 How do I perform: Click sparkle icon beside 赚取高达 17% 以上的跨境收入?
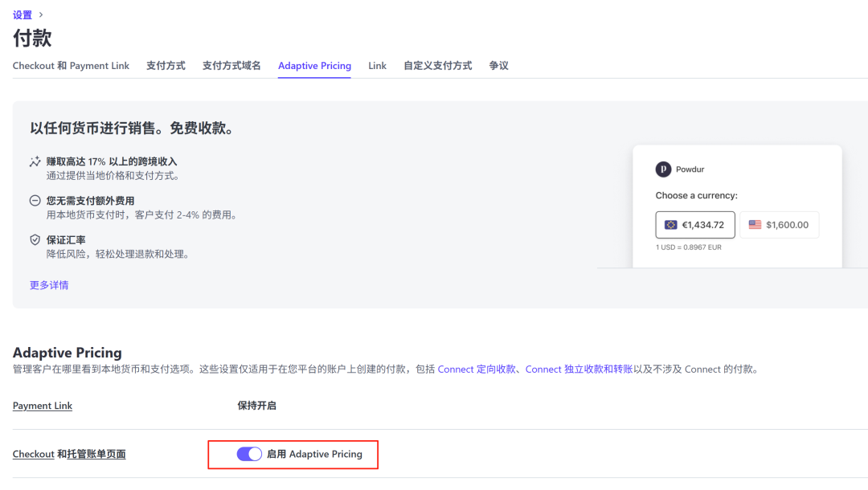(34, 161)
